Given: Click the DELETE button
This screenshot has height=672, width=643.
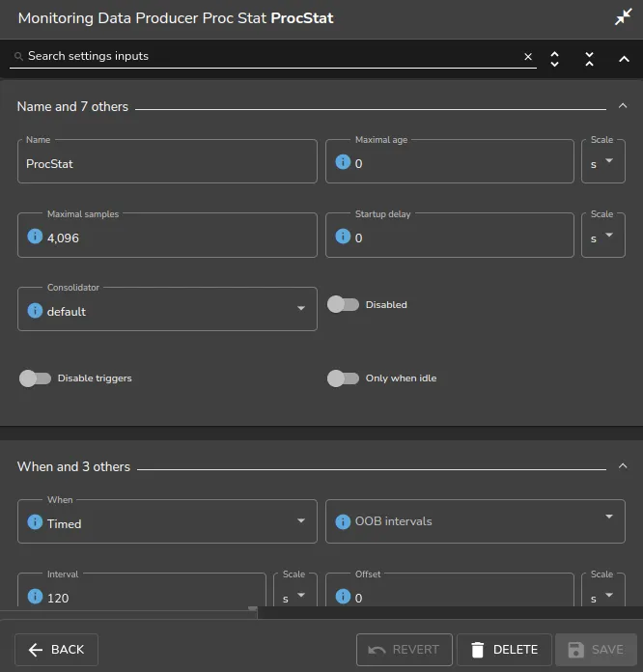Looking at the screenshot, I should [505, 650].
